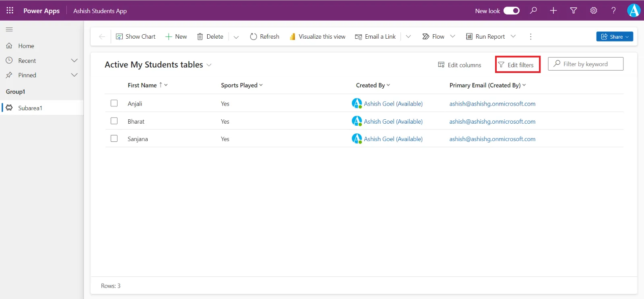This screenshot has width=644, height=299.
Task: Open Ashish Goel link in Anjali row
Action: 393,104
